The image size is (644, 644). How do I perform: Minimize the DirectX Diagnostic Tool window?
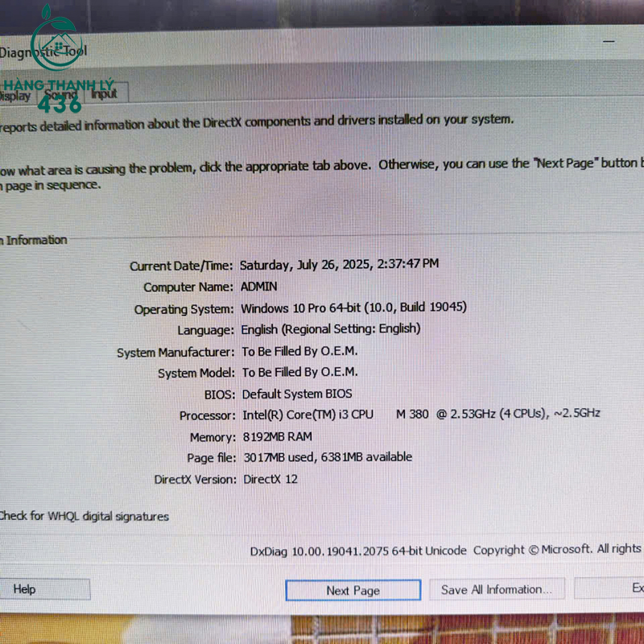609,39
